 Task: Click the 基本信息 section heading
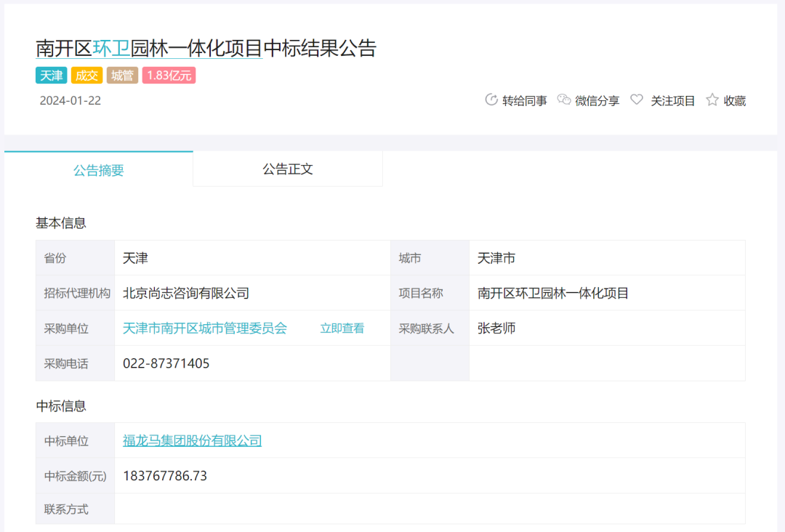coord(61,222)
